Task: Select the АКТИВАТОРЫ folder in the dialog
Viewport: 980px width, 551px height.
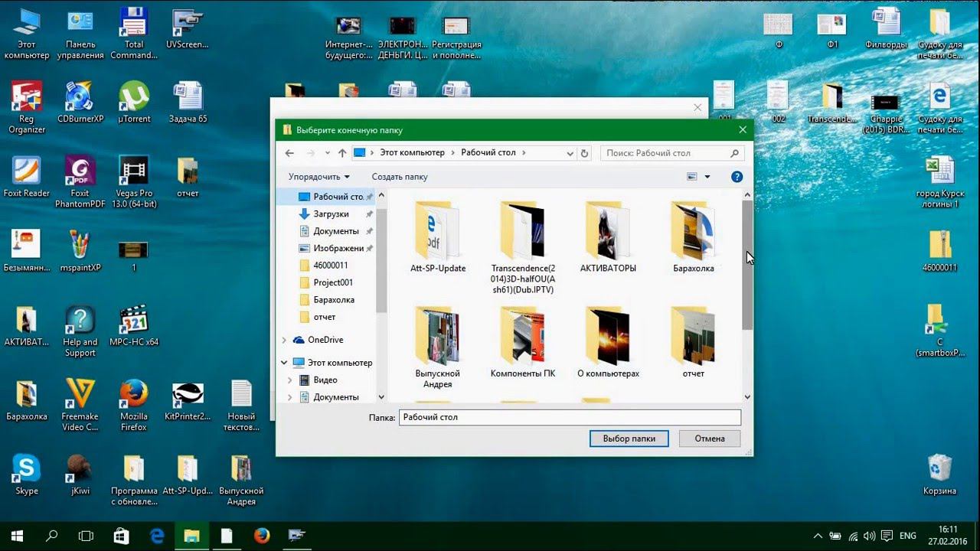Action: click(609, 237)
